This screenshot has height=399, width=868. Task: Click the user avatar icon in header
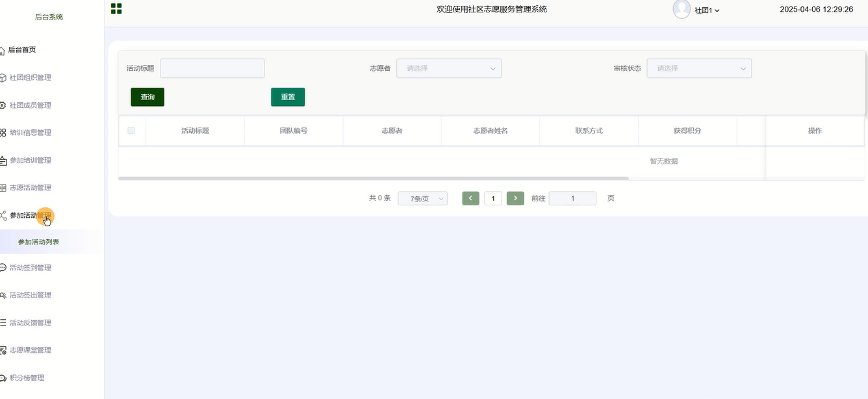(x=682, y=9)
